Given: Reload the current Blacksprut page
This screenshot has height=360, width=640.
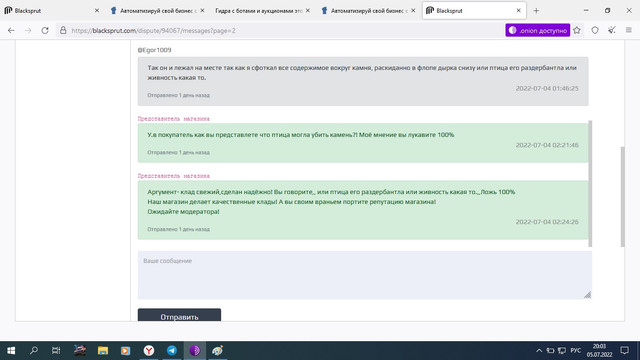Looking at the screenshot, I should 45,30.
